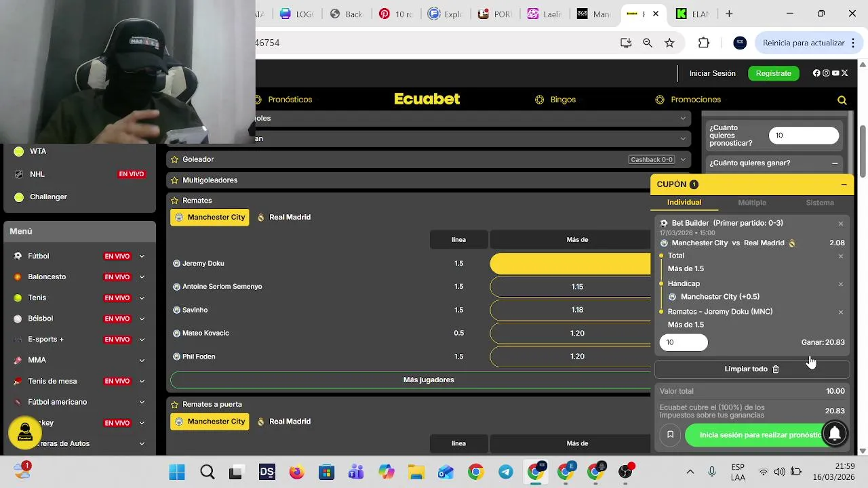Edit the coupon stake amount field

point(684,343)
